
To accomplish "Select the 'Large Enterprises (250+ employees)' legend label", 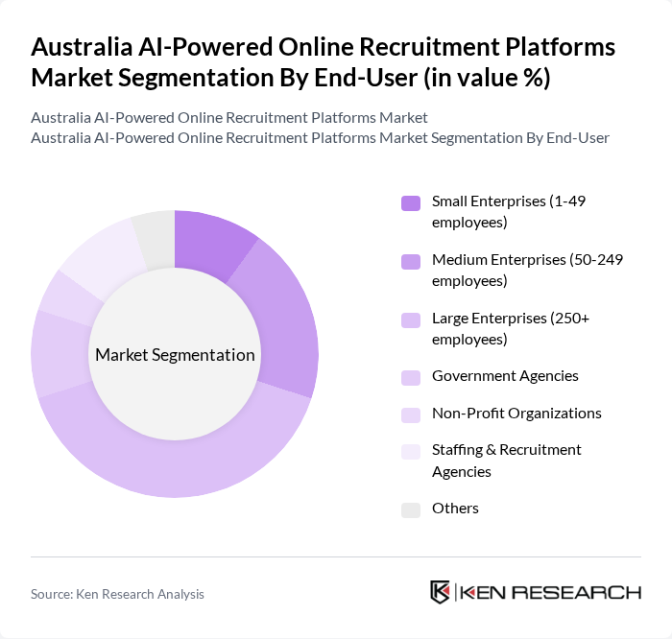I will tap(511, 329).
